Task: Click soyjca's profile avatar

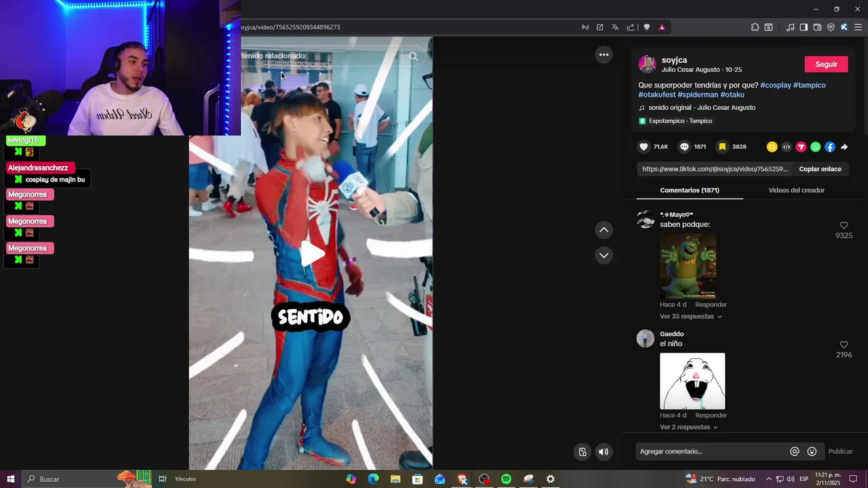Action: point(647,64)
